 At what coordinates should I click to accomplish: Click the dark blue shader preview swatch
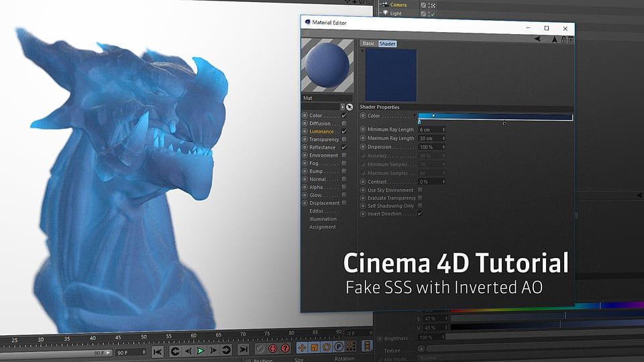point(390,75)
